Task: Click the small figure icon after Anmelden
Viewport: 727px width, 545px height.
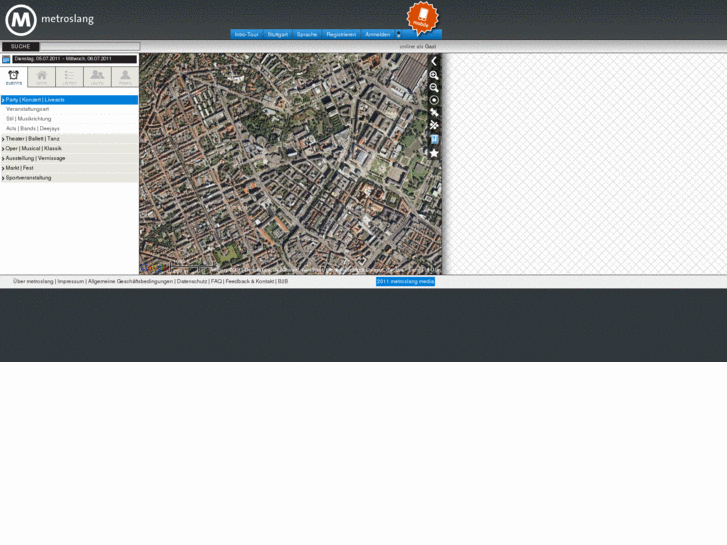Action: 398,34
